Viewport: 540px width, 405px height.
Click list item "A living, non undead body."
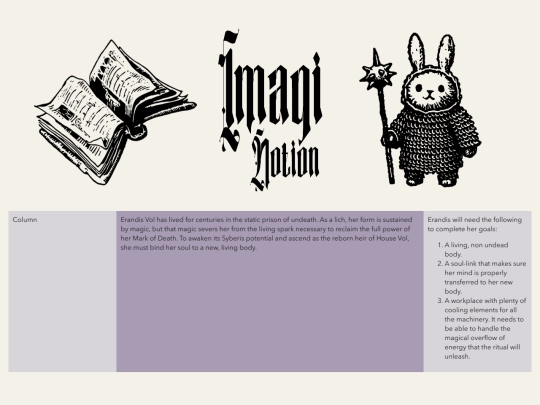click(476, 250)
